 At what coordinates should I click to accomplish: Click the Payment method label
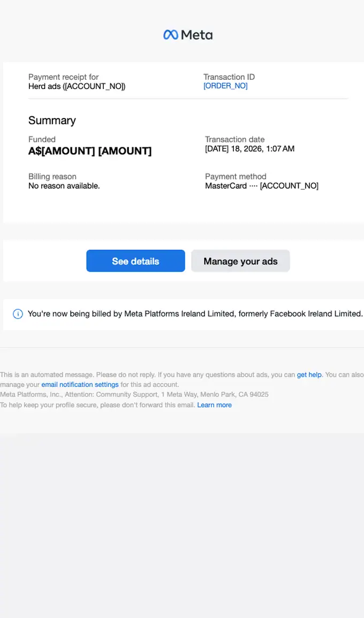(x=236, y=176)
